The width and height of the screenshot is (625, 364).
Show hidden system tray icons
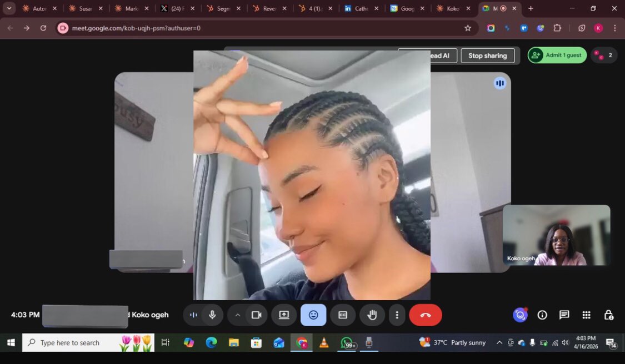coord(499,342)
